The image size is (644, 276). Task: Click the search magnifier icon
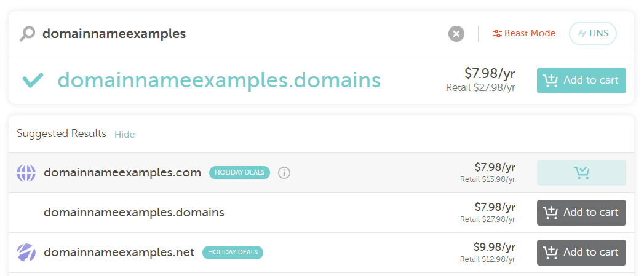click(27, 34)
